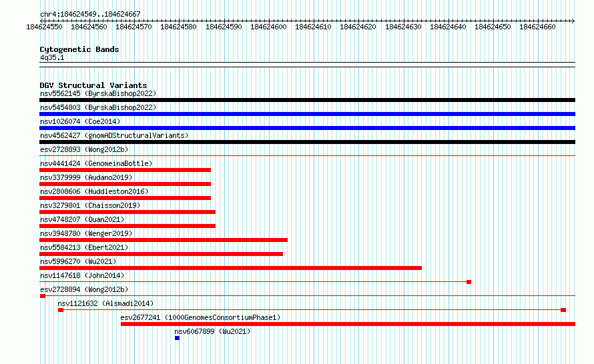Click the nsv5562145 (ByrskaBishop2022) variant label
Screen dimensions: 594x364
point(98,93)
